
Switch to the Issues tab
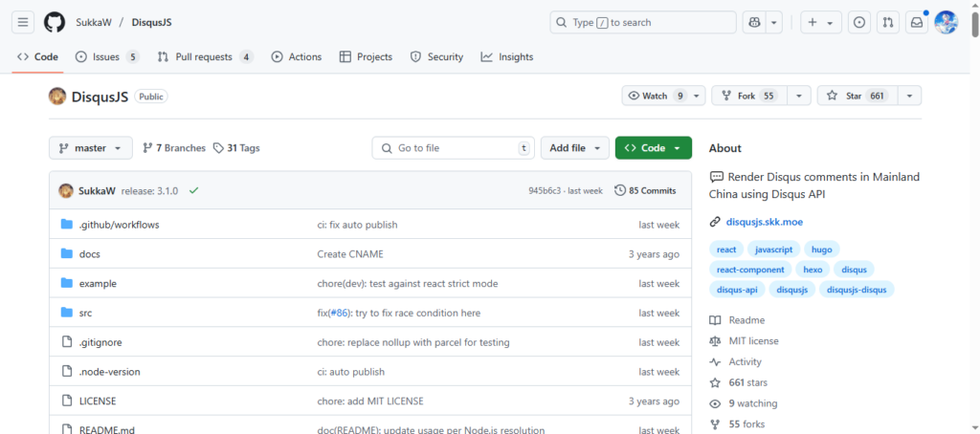[105, 57]
